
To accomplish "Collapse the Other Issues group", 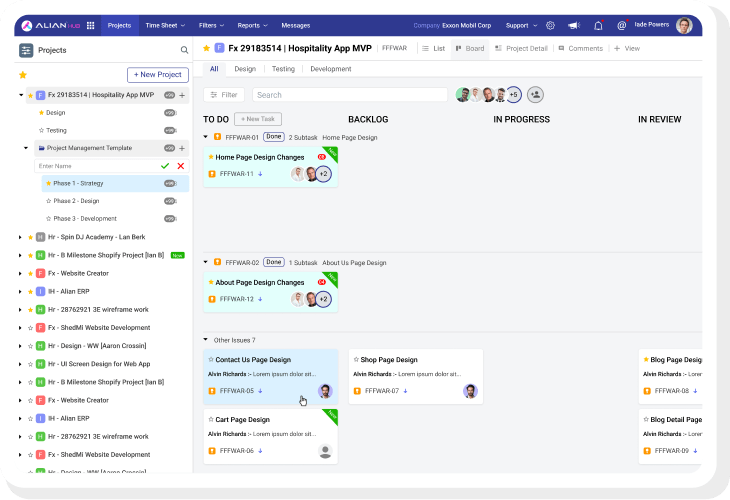I will click(205, 339).
